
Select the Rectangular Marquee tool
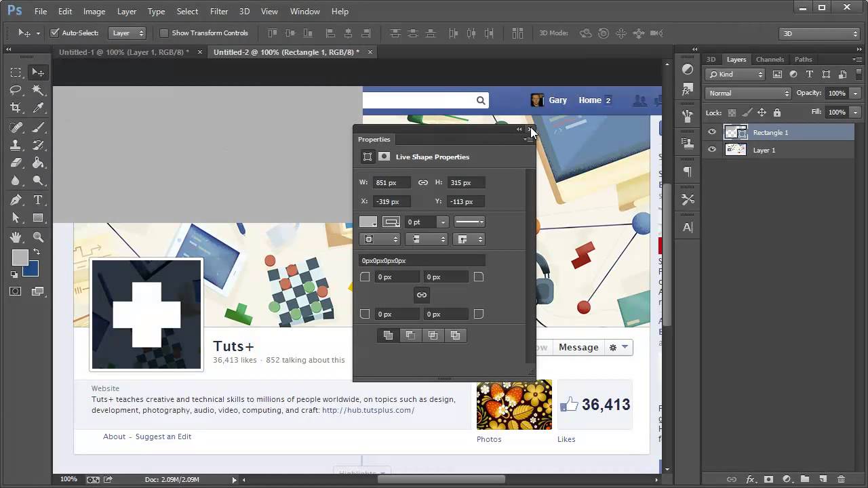point(16,73)
